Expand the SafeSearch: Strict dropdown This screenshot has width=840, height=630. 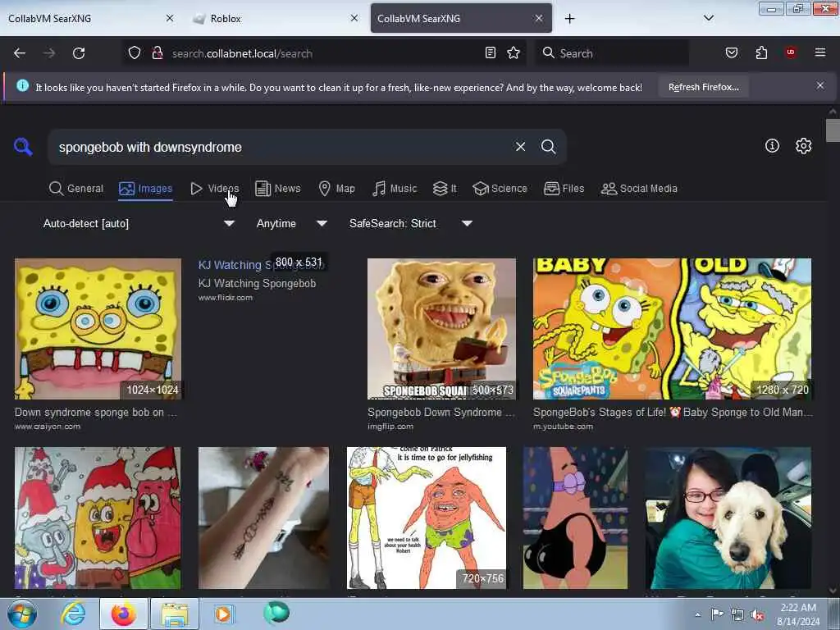[x=410, y=223]
